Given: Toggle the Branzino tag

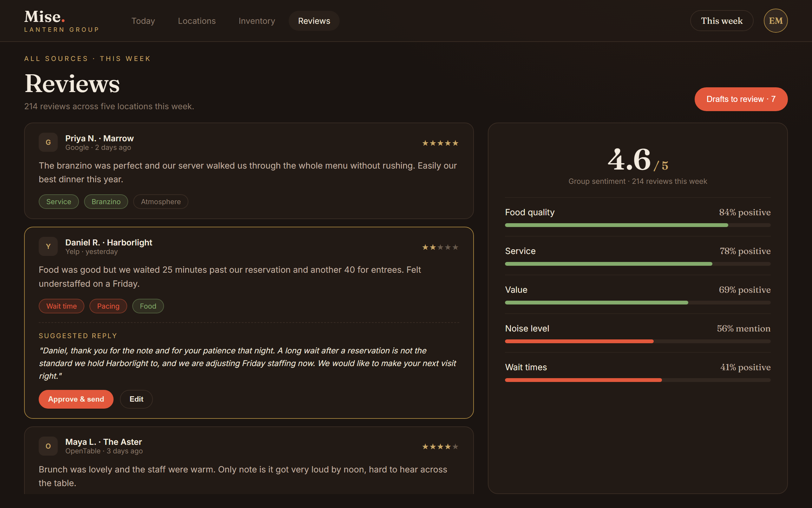Looking at the screenshot, I should 106,202.
